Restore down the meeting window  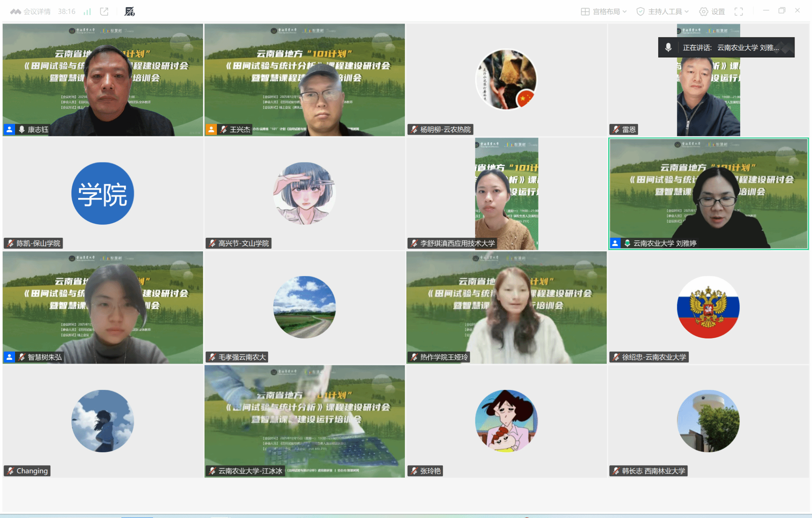click(x=781, y=11)
